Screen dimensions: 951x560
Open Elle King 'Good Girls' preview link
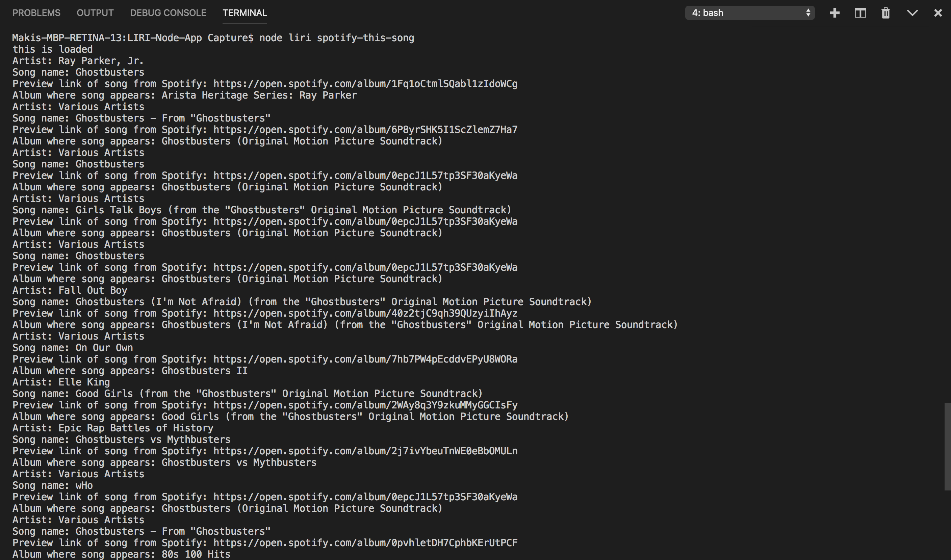365,405
